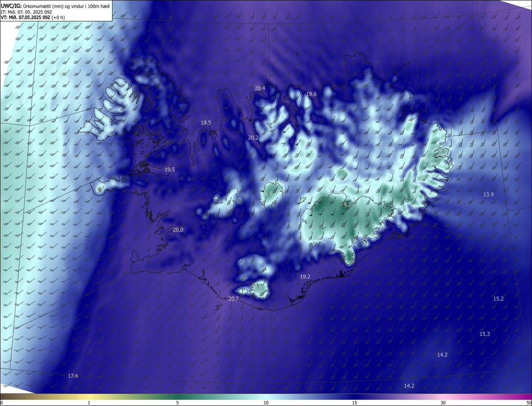Click the 20.2 value label
Viewport: 532px width, 406px height.
(253, 137)
